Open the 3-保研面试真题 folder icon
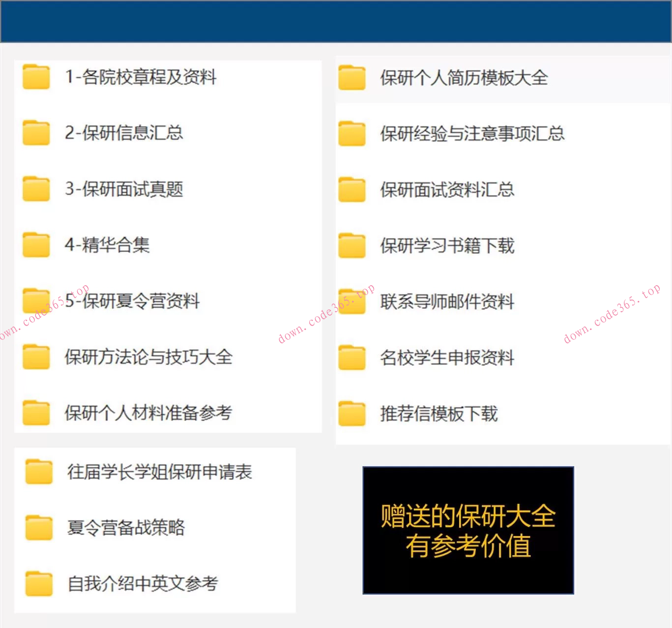The image size is (672, 628). tap(35, 188)
